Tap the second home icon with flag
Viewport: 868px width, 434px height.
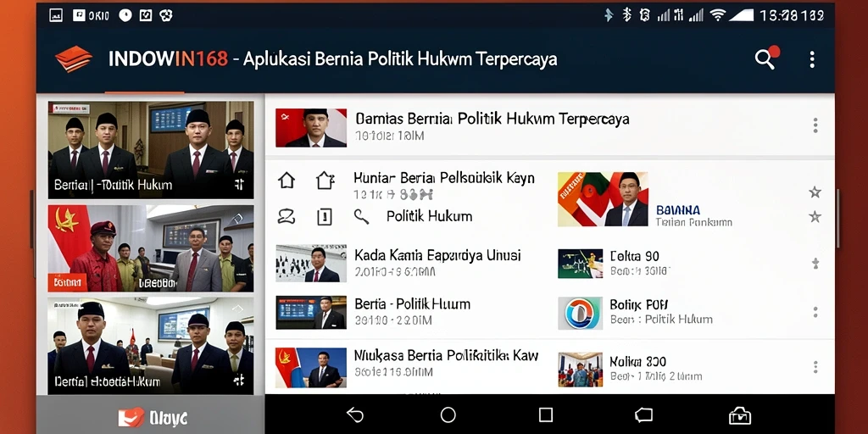point(325,181)
